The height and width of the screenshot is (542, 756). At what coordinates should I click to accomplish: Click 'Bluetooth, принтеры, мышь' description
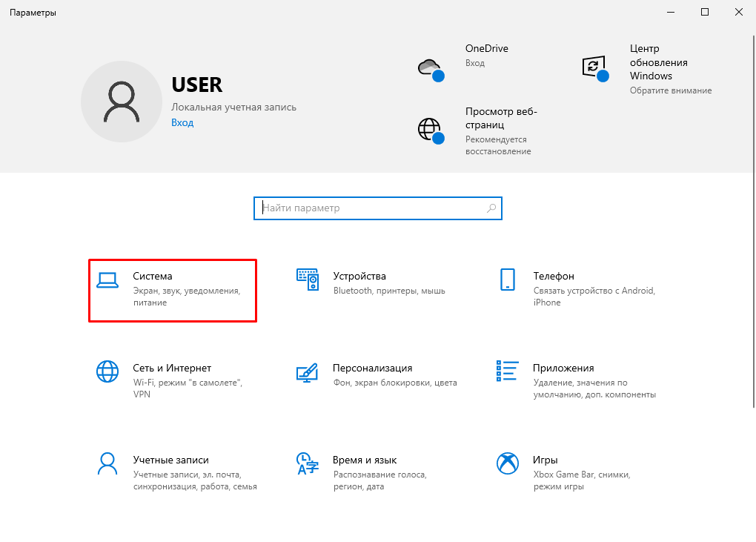pos(389,291)
